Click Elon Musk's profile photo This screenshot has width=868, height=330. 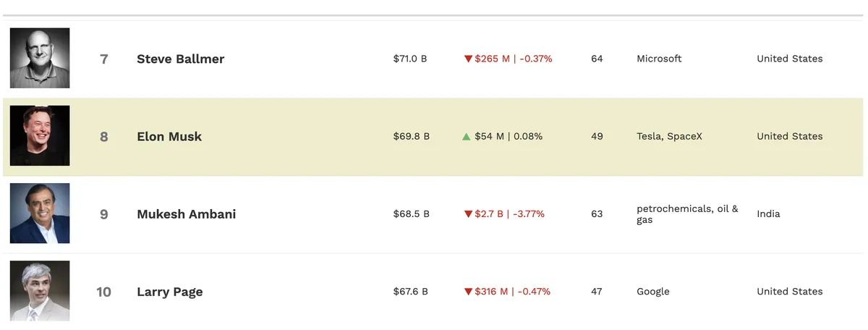(40, 136)
